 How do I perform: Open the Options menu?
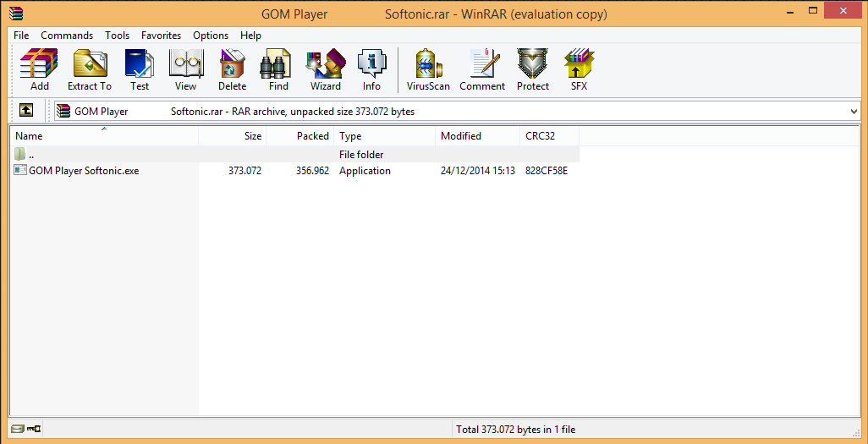211,35
